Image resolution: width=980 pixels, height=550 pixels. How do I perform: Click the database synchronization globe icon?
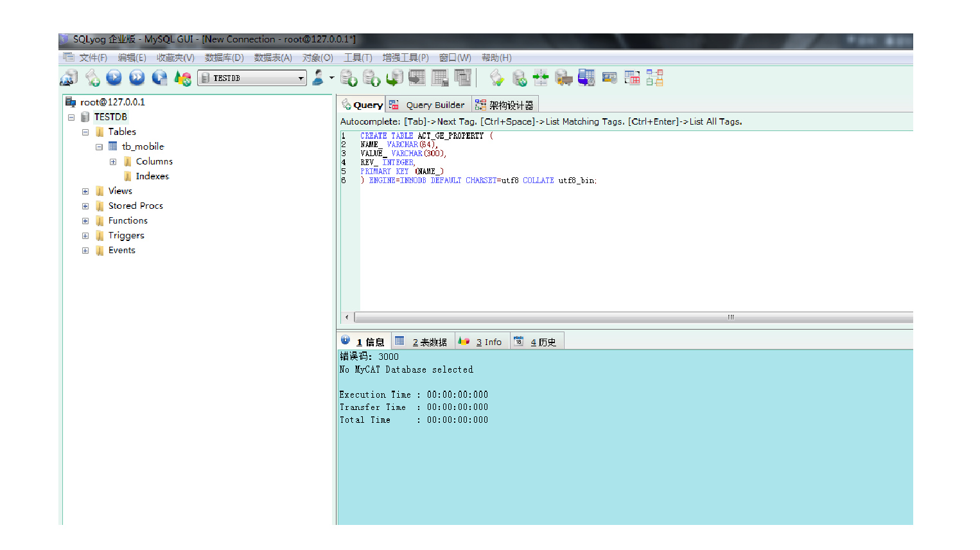click(520, 78)
